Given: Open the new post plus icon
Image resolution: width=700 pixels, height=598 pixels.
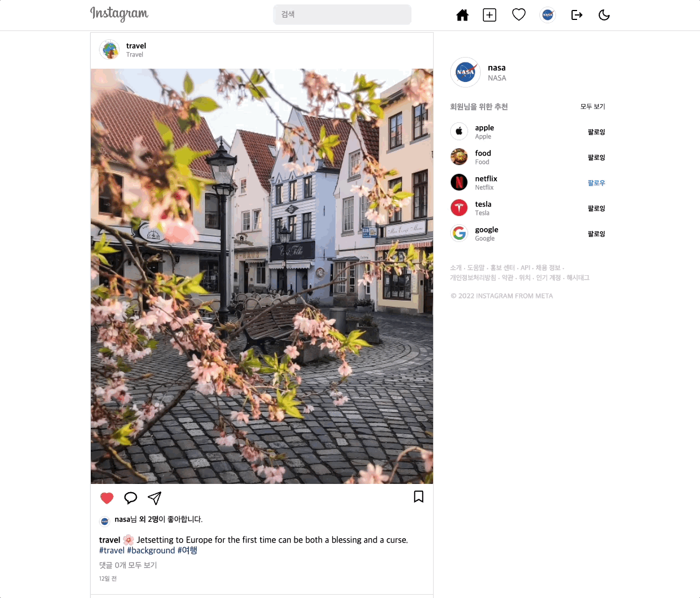Looking at the screenshot, I should [x=490, y=15].
